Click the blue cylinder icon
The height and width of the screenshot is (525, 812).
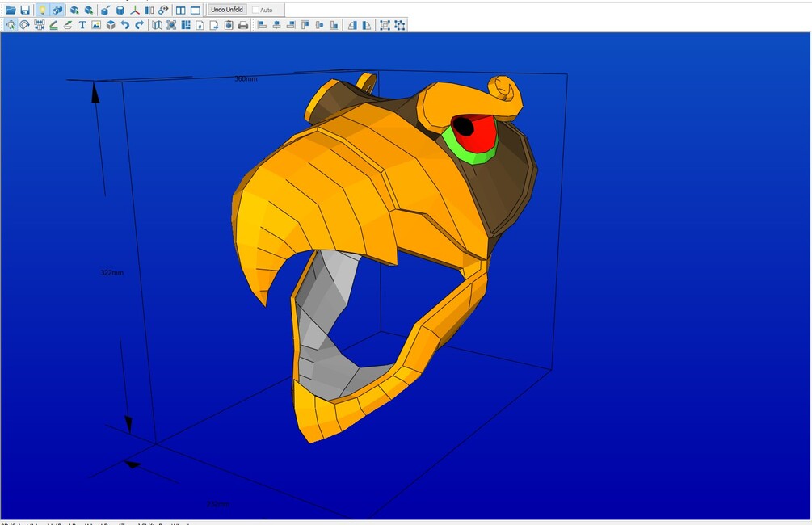120,10
